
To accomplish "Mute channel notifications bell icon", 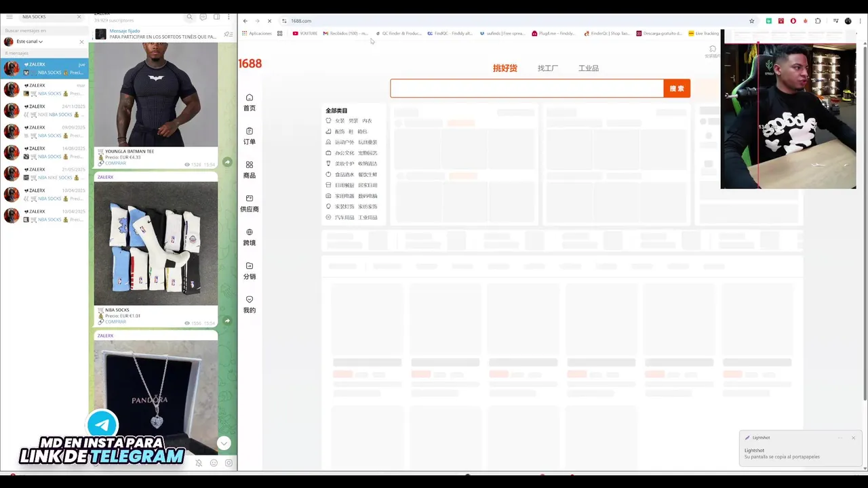I will pyautogui.click(x=199, y=463).
